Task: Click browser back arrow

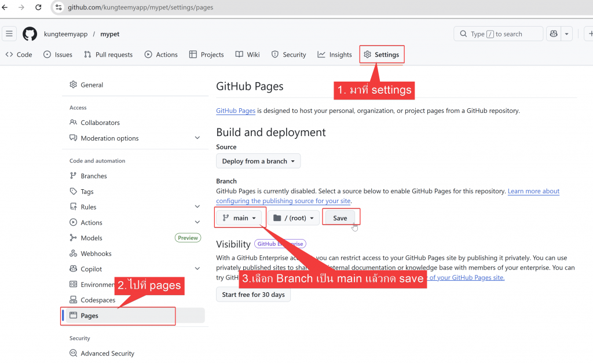Action: click(5, 8)
